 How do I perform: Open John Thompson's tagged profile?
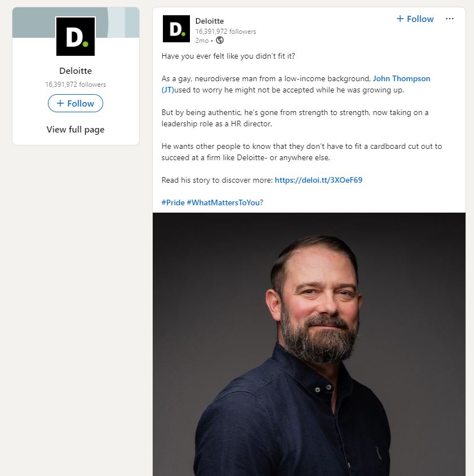pos(401,78)
